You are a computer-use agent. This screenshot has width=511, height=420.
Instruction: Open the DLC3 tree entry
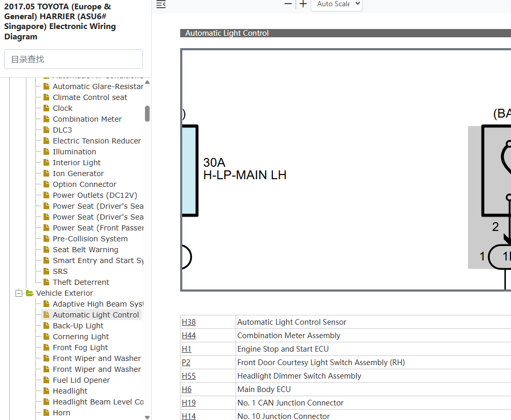(x=62, y=130)
